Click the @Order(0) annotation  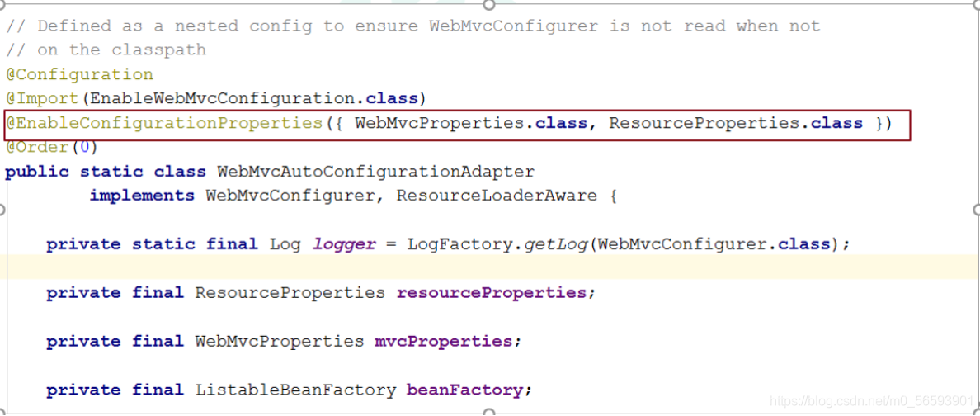click(x=52, y=148)
